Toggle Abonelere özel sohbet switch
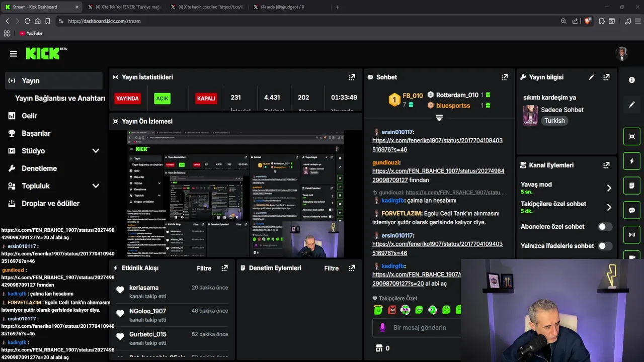 pyautogui.click(x=605, y=227)
